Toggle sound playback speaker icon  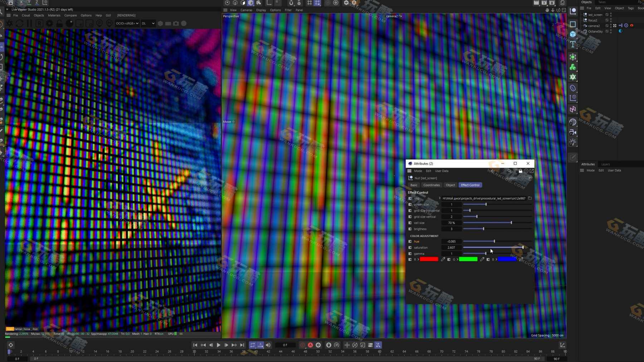268,345
